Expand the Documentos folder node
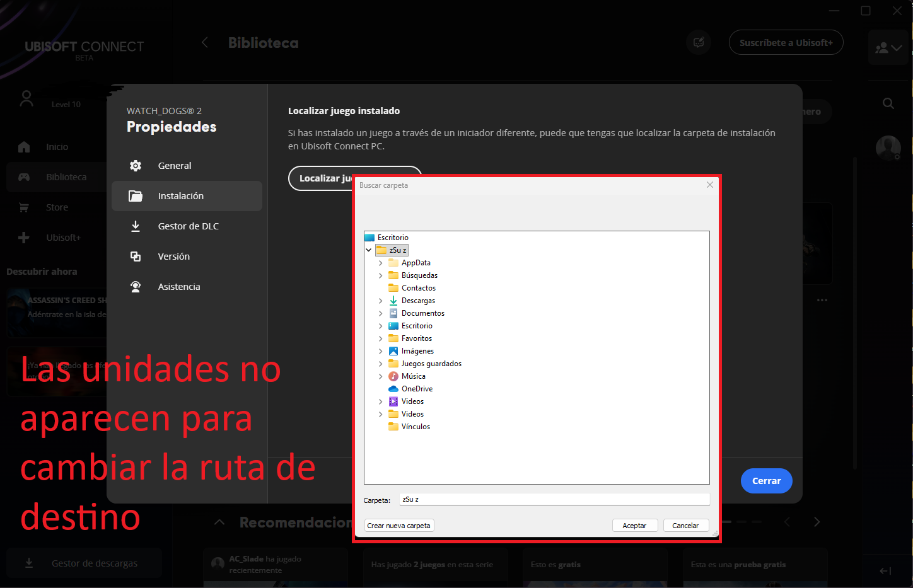Viewport: 913px width, 588px height. pos(380,313)
